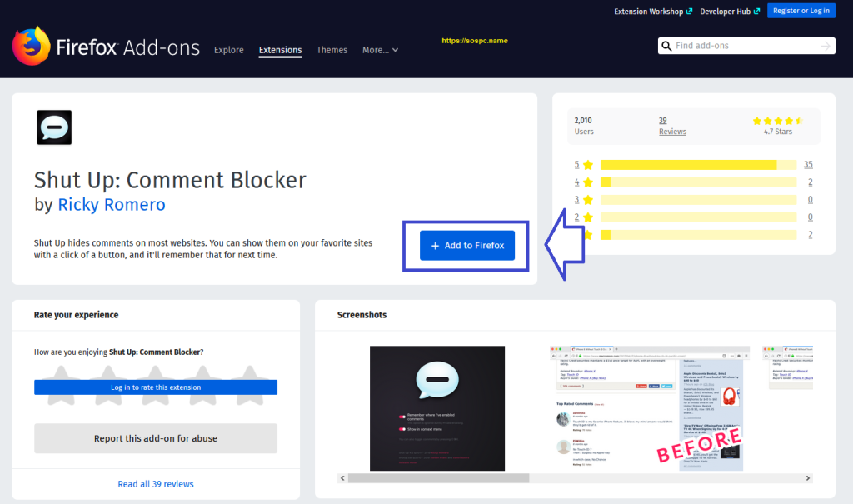853x504 pixels.
Task: Click the Developer Hub external-link icon
Action: tap(756, 12)
